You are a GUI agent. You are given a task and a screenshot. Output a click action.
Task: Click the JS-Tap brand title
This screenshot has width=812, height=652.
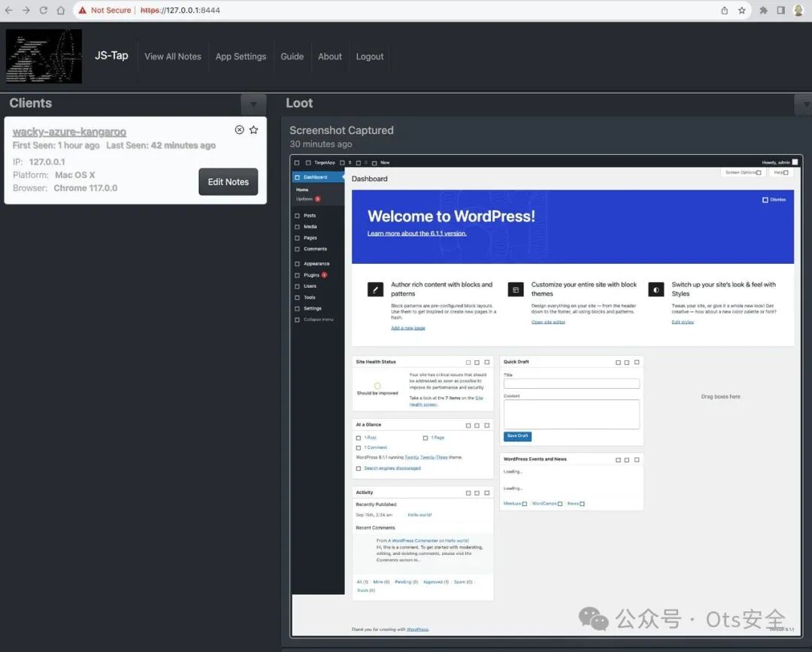pyautogui.click(x=111, y=56)
